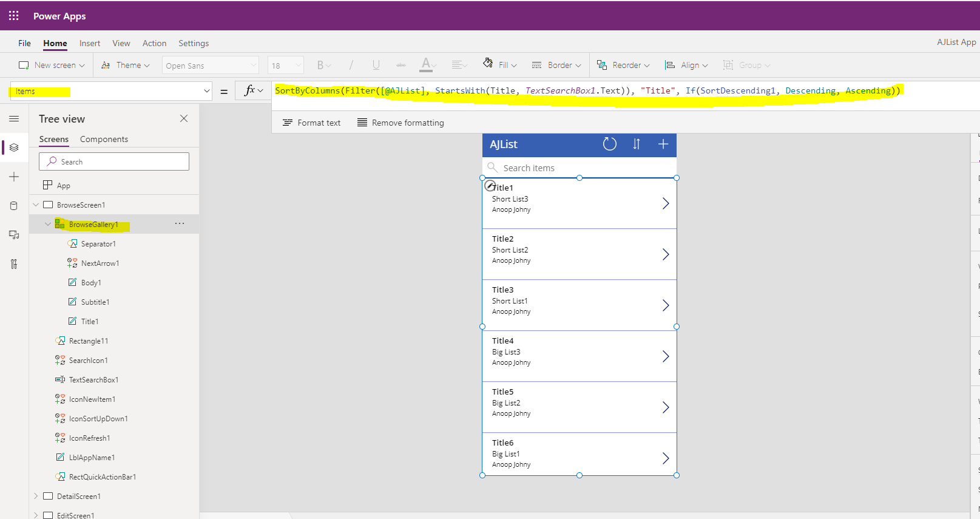Expand the EditScreen1 node

36,515
